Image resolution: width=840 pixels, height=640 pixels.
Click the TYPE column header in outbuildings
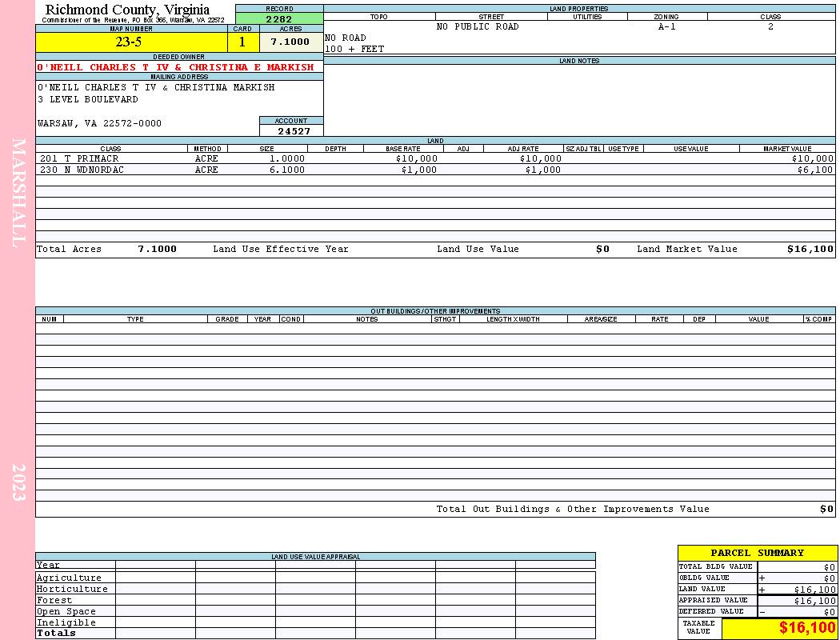135,319
